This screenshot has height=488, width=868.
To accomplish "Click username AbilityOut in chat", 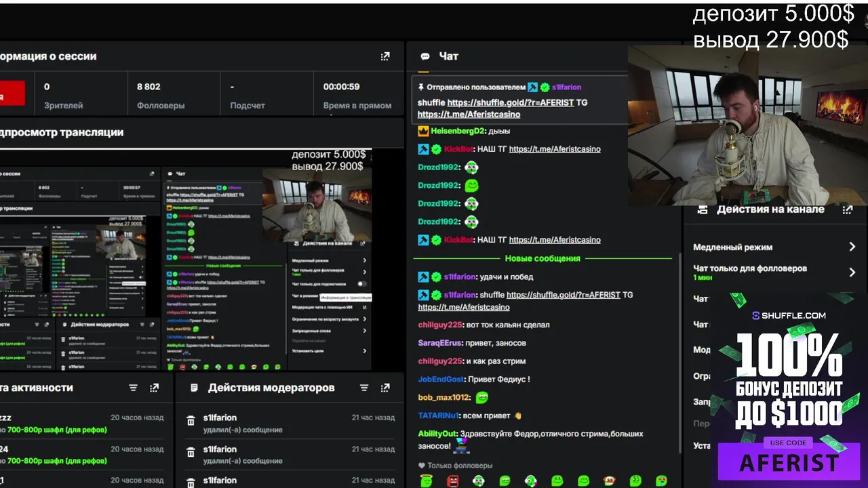I will pyautogui.click(x=437, y=434).
